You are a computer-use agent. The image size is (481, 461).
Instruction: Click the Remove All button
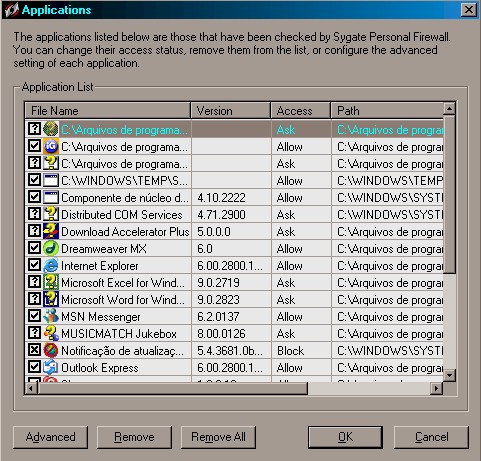click(218, 437)
